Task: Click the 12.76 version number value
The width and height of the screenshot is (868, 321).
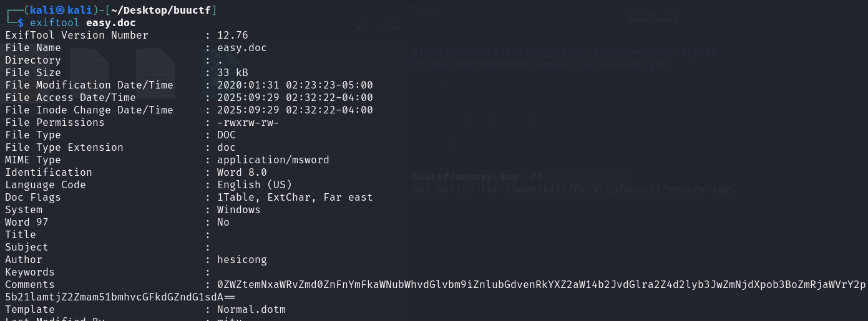Action: click(232, 36)
